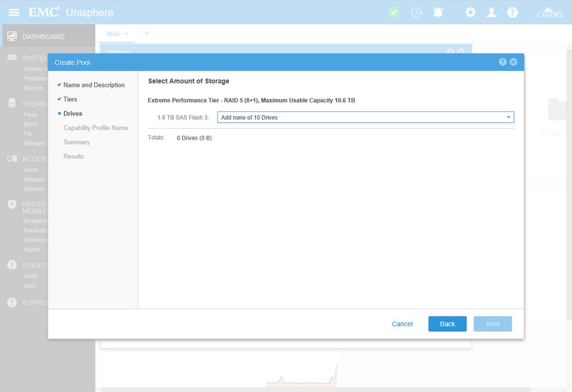
Task: Open the running jobs clock icon
Action: click(x=416, y=13)
